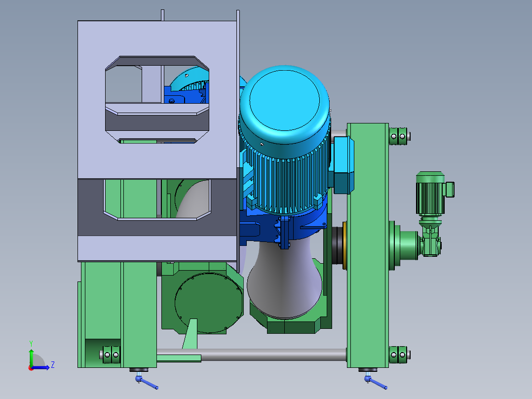This screenshot has width=532, height=399.
Task: Click the Y axis label on the triad
Action: point(31,344)
